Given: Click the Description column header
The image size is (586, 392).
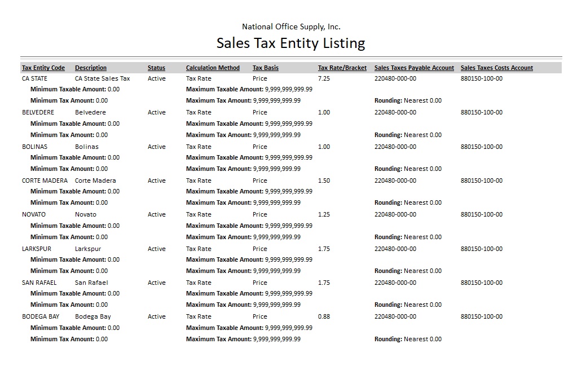Looking at the screenshot, I should [91, 68].
